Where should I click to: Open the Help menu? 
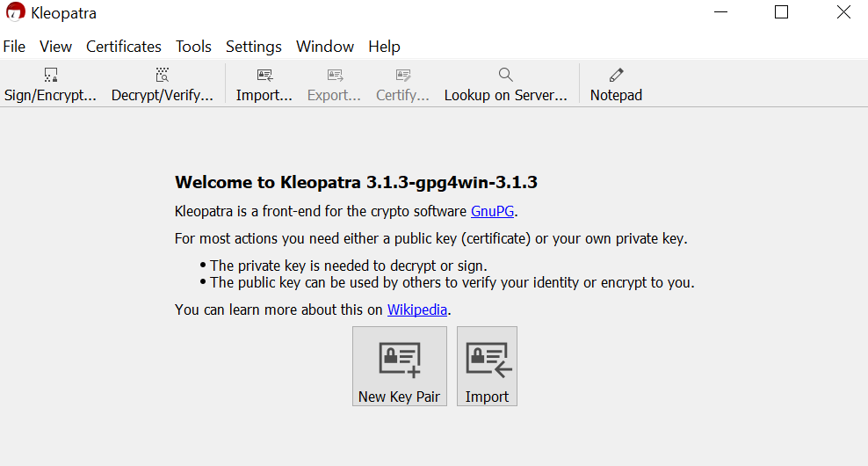(x=384, y=47)
